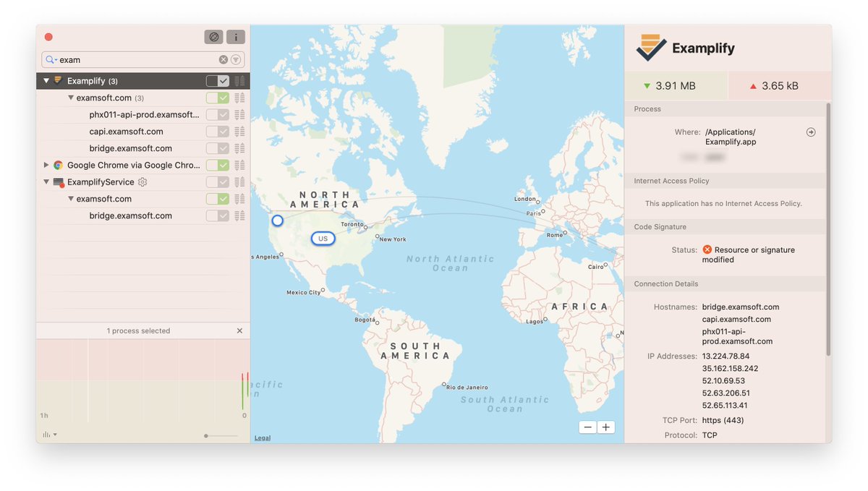Select capi.examsoft.com row

click(x=143, y=132)
